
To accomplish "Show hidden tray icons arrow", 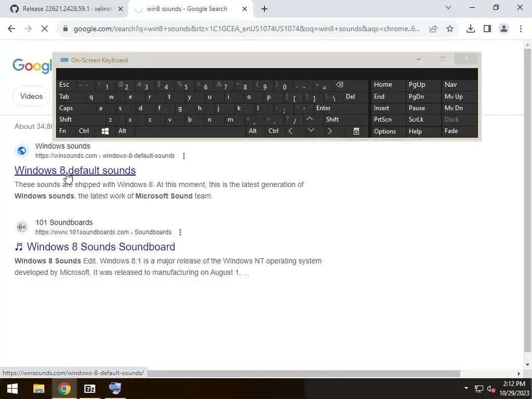I will coord(466,388).
